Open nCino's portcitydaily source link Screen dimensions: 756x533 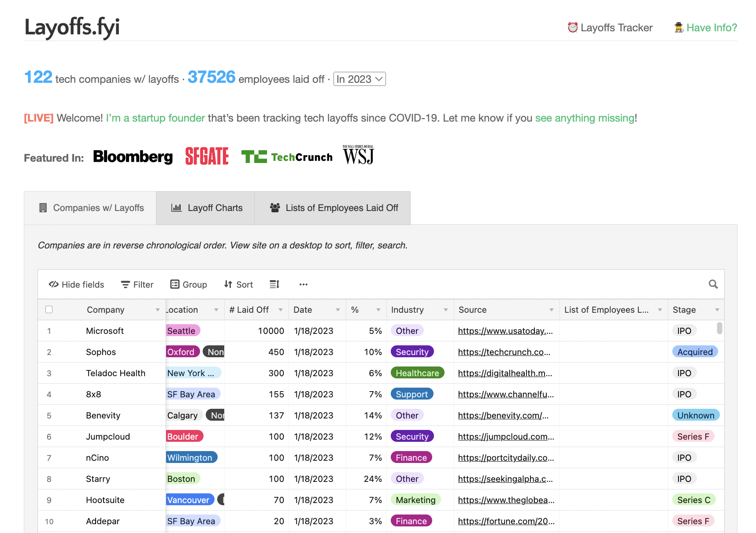click(506, 458)
